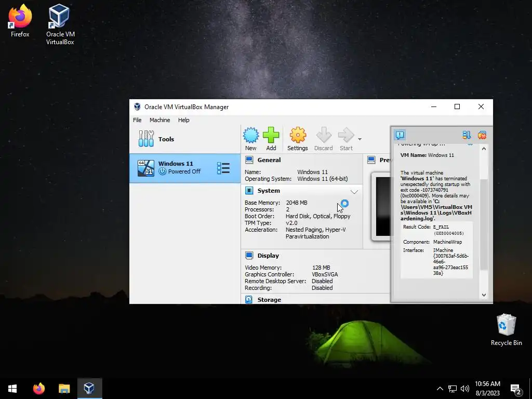Maximize the VirtualBox Manager window
Image resolution: width=532 pixels, height=399 pixels.
[x=457, y=107]
